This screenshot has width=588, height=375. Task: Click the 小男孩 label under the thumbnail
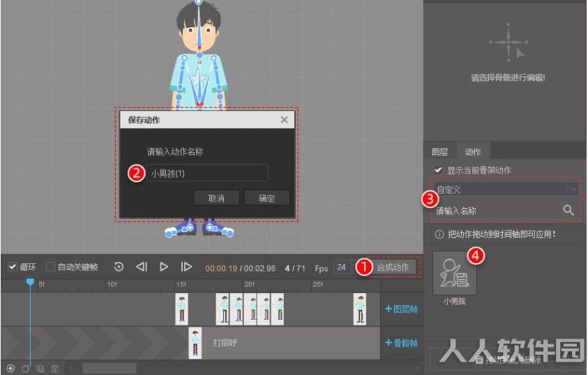click(x=455, y=301)
